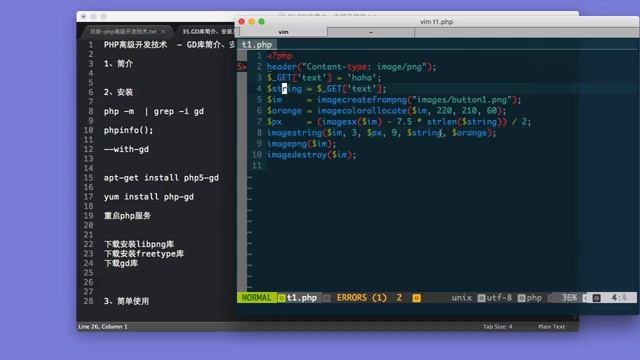Viewport: 640px width, 360px height.
Task: Click the 'phpinfo();' line in Sublime
Action: 128,130
